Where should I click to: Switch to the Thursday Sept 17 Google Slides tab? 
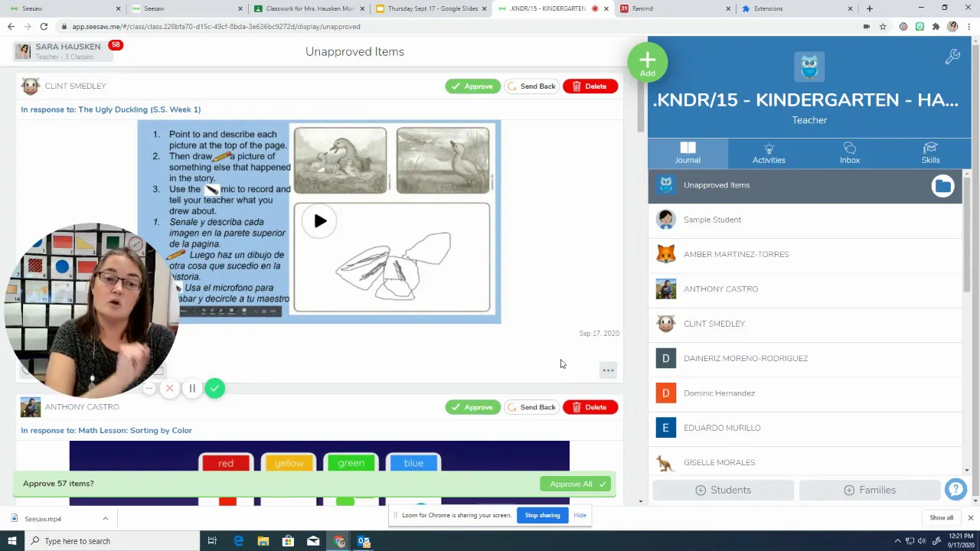coord(433,8)
